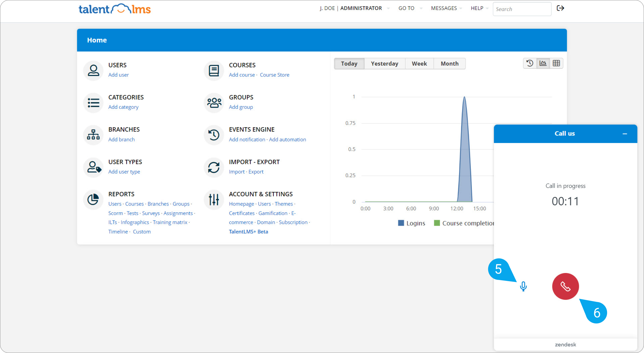Click the Add user type link
The image size is (644, 353).
124,171
